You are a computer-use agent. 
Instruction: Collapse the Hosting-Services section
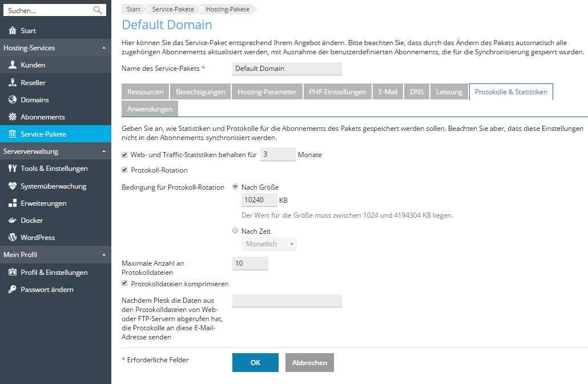103,48
